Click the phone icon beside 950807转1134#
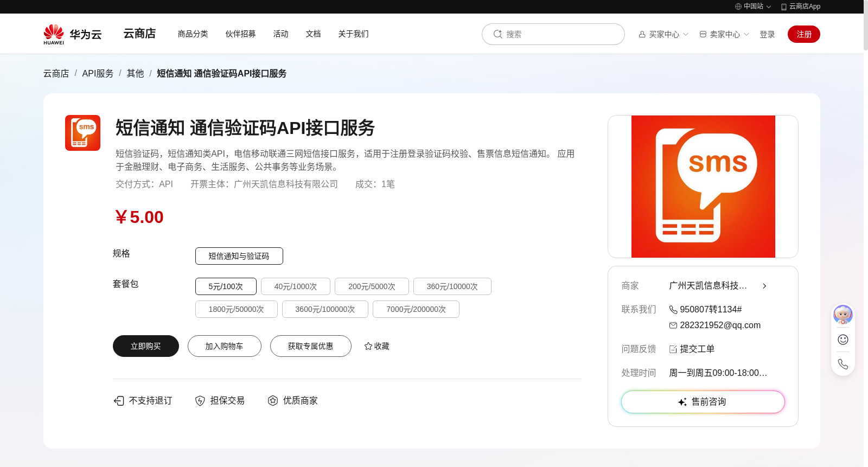The height and width of the screenshot is (467, 868). [x=673, y=310]
